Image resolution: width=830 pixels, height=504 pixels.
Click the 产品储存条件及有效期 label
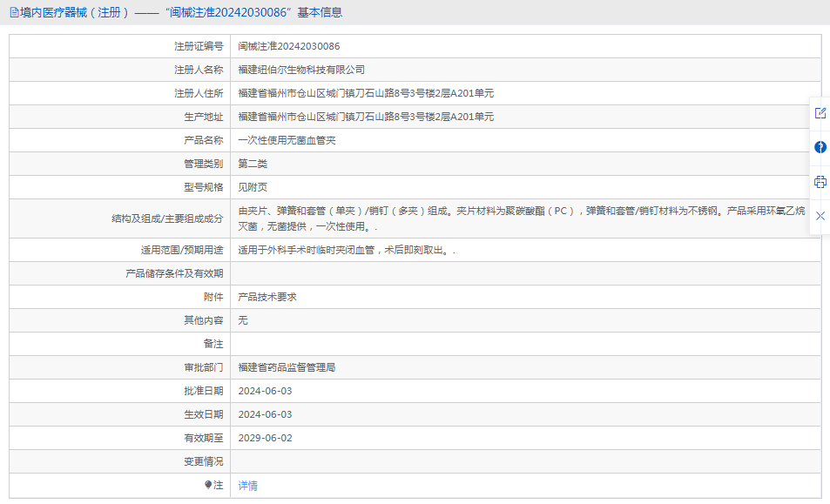[x=174, y=273]
